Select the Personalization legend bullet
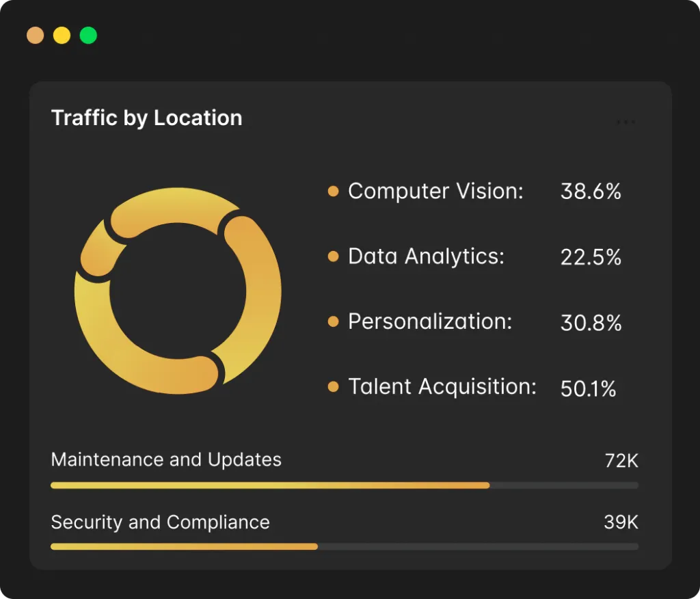The height and width of the screenshot is (599, 700). click(333, 321)
